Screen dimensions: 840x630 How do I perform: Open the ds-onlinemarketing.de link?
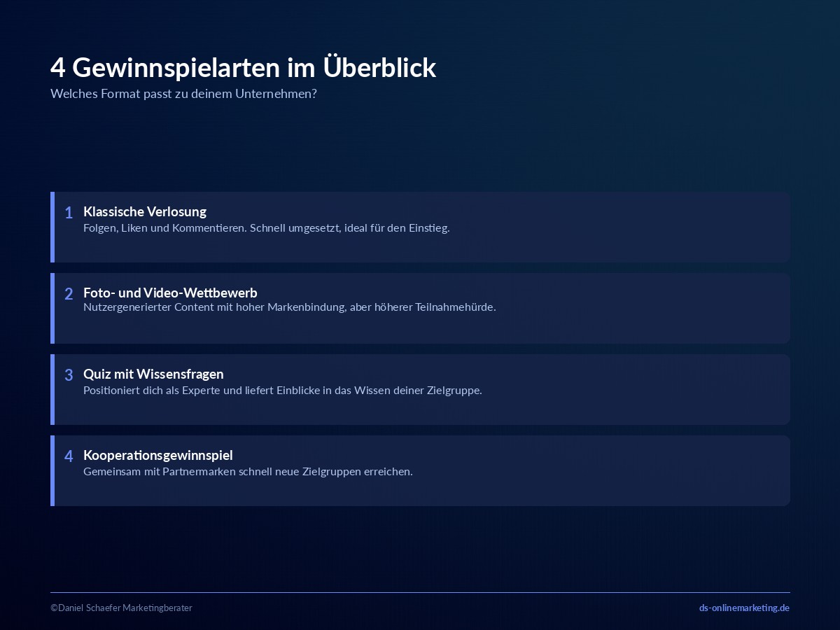point(744,608)
